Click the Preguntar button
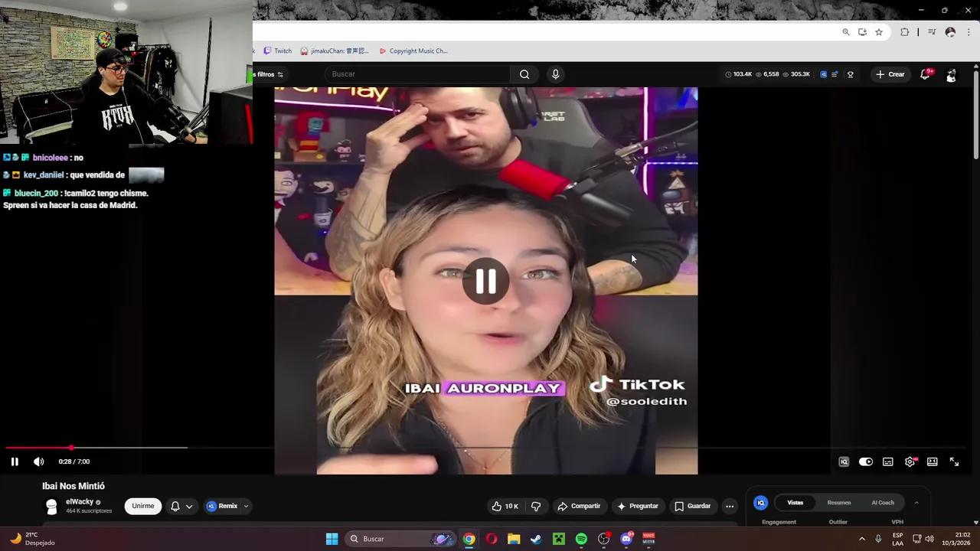Viewport: 980px width, 551px height. pyautogui.click(x=638, y=506)
